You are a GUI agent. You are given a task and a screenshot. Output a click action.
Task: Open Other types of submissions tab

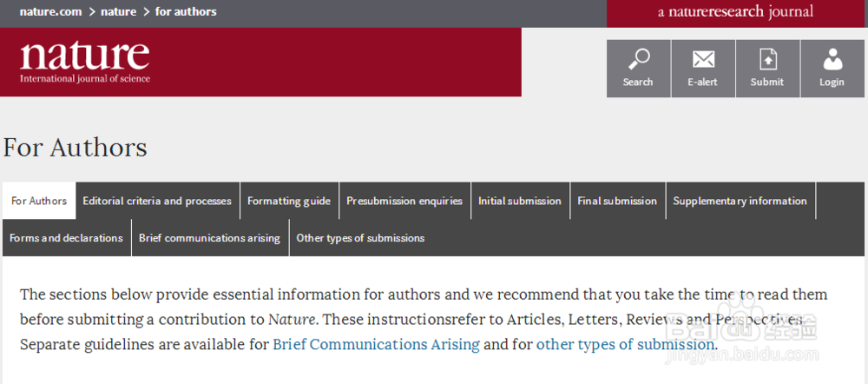tap(360, 238)
